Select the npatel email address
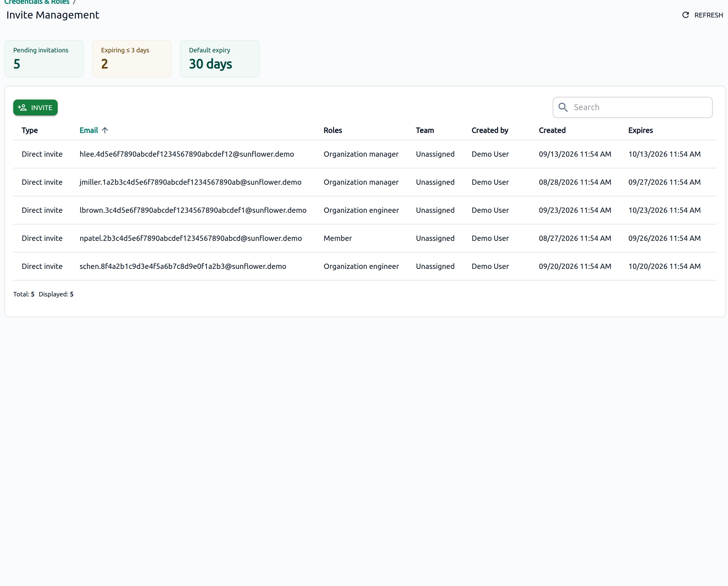The width and height of the screenshot is (728, 586). pos(191,238)
